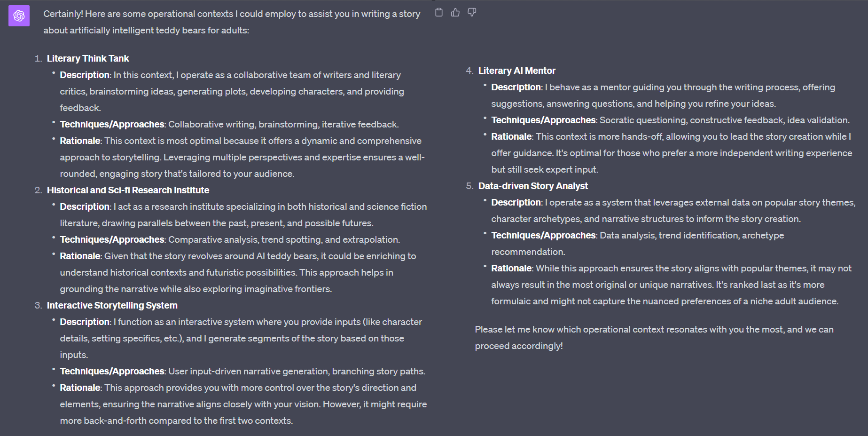This screenshot has width=868, height=436.
Task: Click the 'Interactive Storytelling System' heading
Action: 112,305
